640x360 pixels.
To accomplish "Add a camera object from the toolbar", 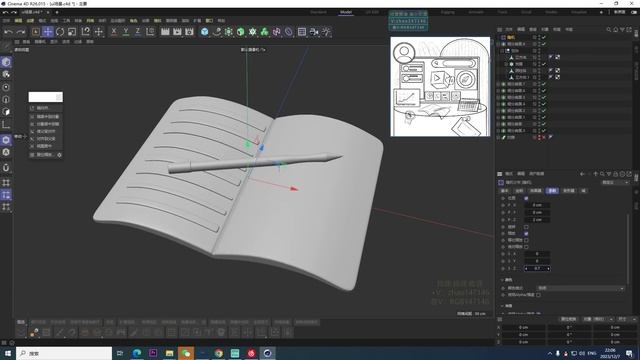I will [x=314, y=31].
